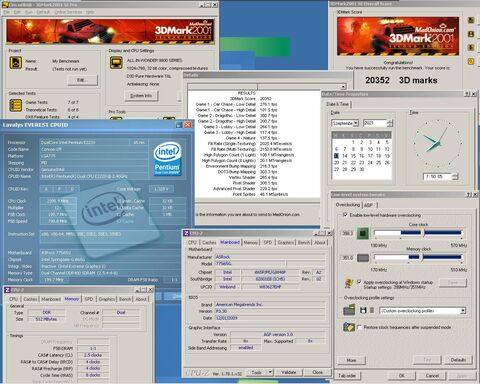Open the Custom overclocking profile dropdown
This screenshot has height=384, width=480.
coord(463,311)
